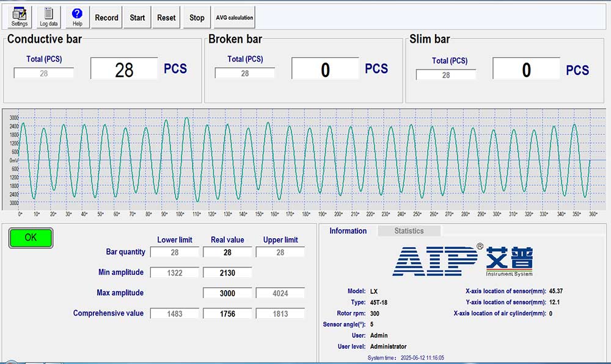Run the AVG calculation button
Screen dimensions: 611x364
point(234,18)
